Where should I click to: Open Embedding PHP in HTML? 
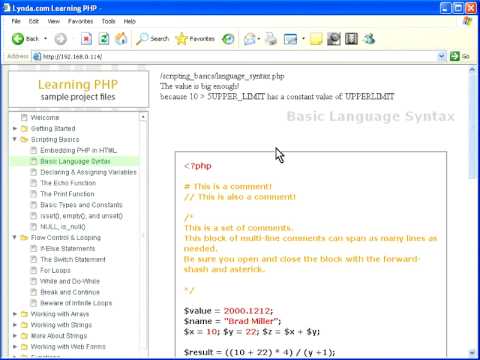click(79, 150)
